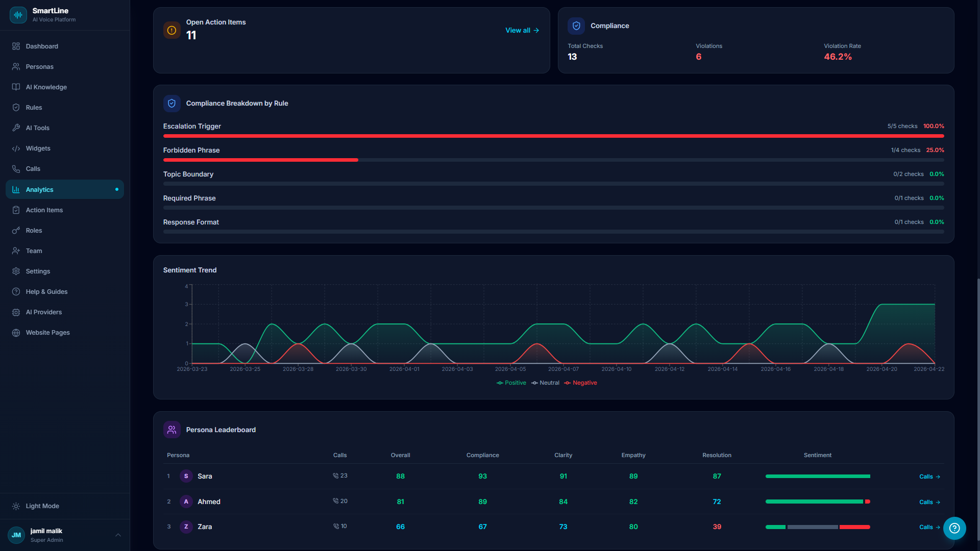Select the Calls sidebar icon
Image resolution: width=980 pixels, height=551 pixels.
click(16, 168)
